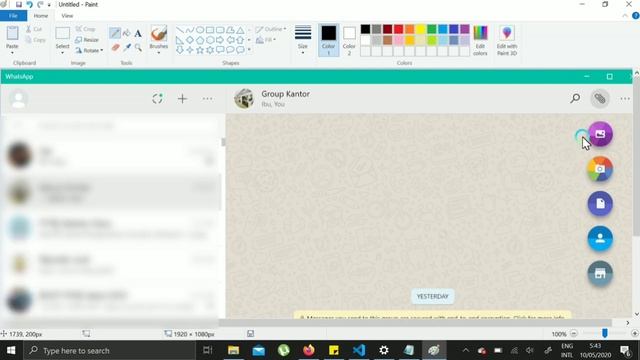Click the Save icon in title bar

[19, 4]
